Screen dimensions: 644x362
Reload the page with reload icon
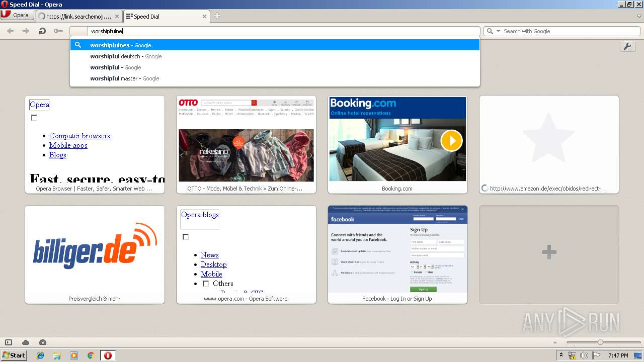pyautogui.click(x=42, y=31)
